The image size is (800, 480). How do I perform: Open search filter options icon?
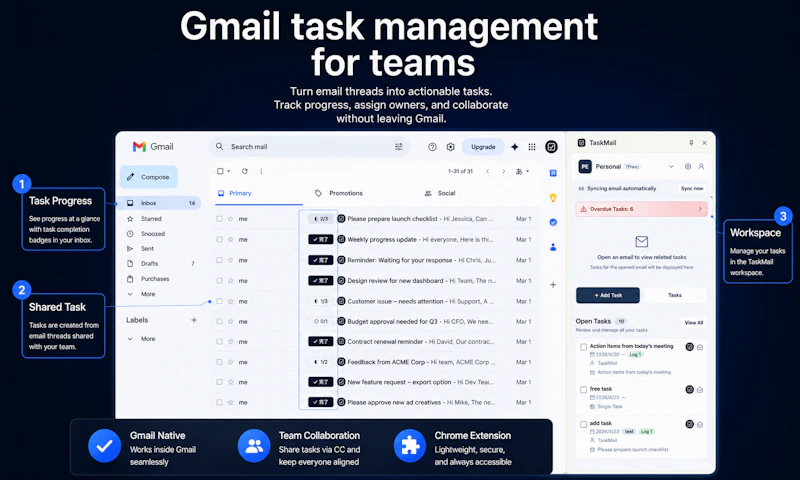(x=398, y=146)
